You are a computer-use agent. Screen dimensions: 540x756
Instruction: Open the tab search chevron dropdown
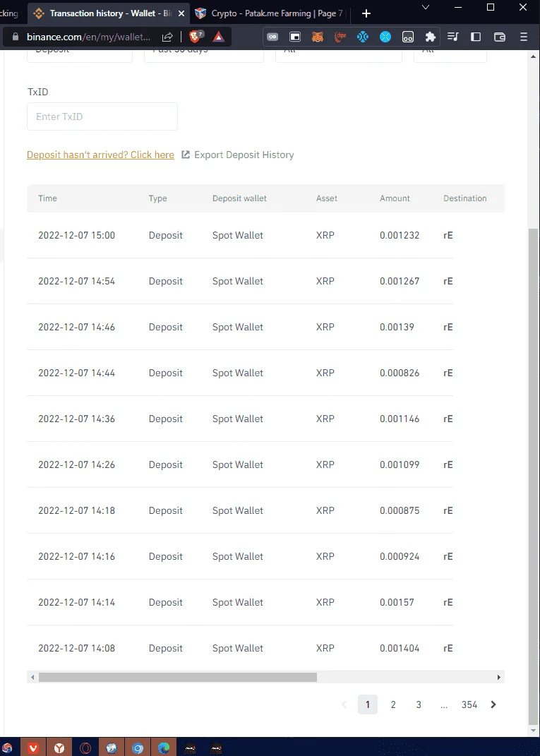(x=425, y=7)
